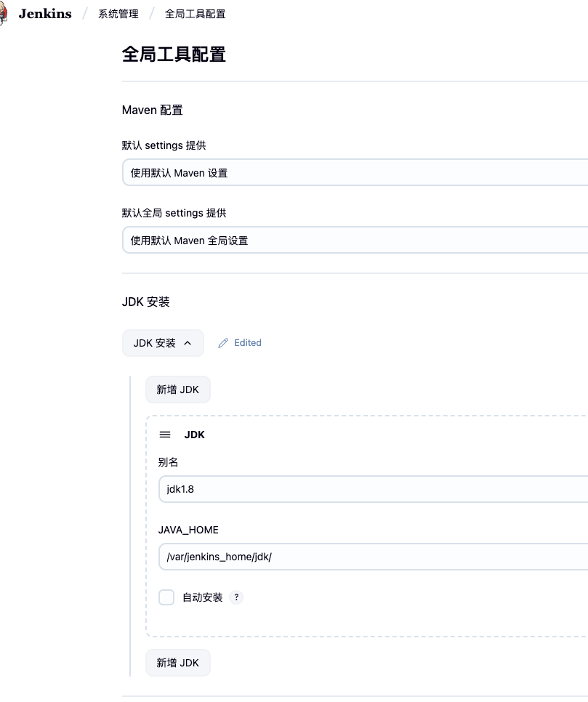Grab the drag handle icon beside JDK
Viewport: 588px width, 702px height.
165,435
